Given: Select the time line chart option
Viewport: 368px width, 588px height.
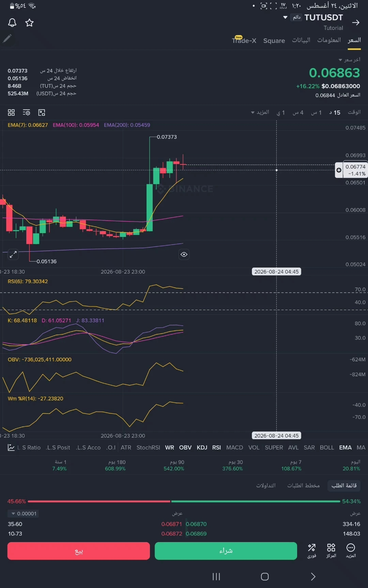Looking at the screenshot, I should pyautogui.click(x=354, y=112).
